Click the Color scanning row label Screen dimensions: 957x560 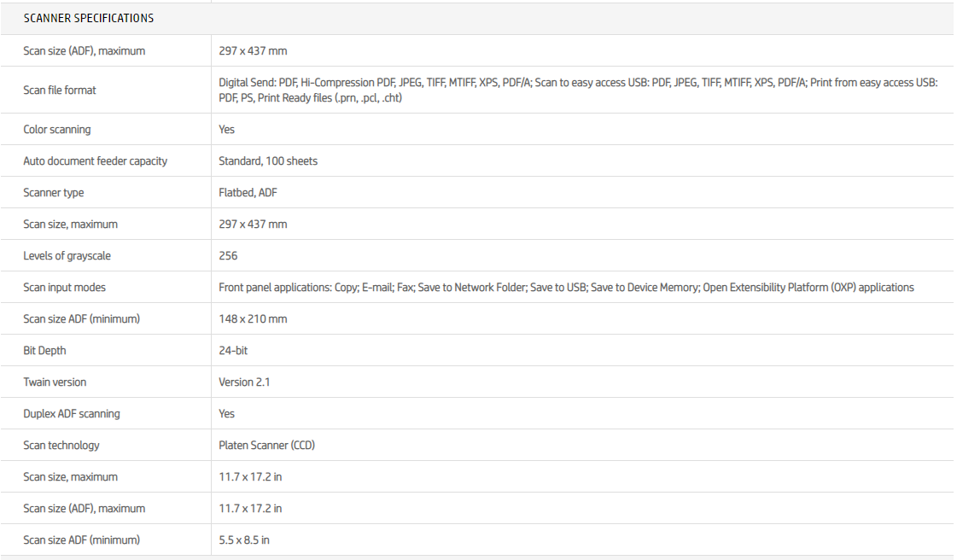coord(57,130)
